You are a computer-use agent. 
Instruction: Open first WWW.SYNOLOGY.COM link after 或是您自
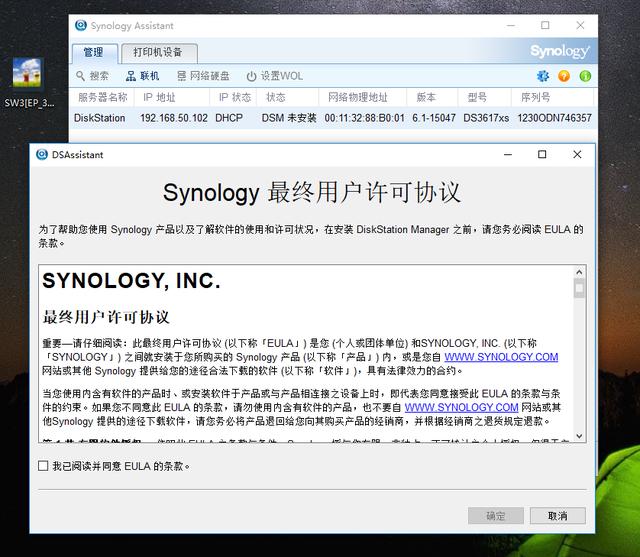pos(501,357)
